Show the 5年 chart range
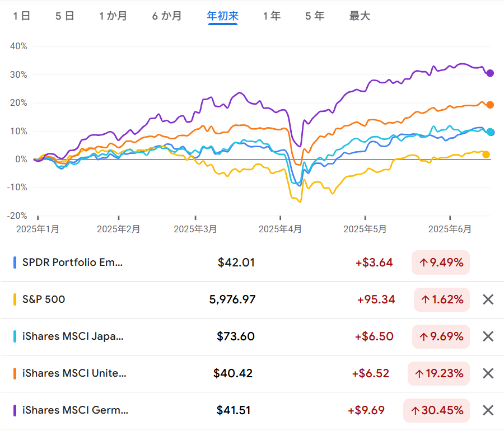Viewport: 504px width, 431px height. coord(315,16)
